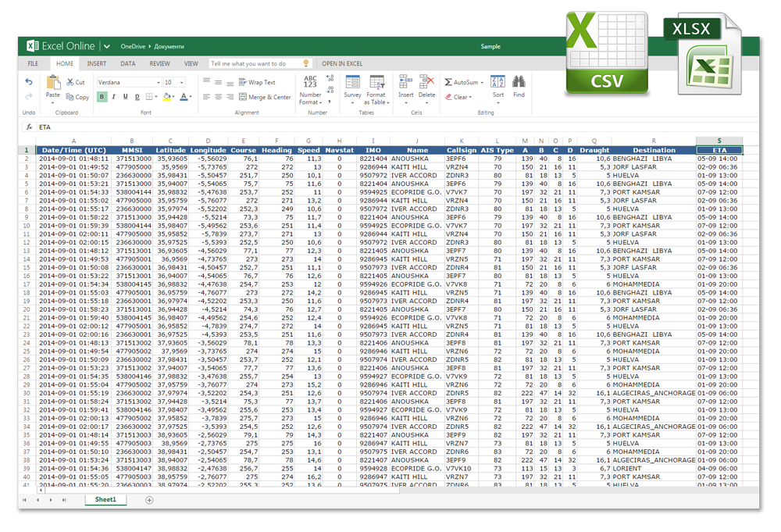The width and height of the screenshot is (781, 532).
Task: Apply comma style number format
Action: pos(330,102)
